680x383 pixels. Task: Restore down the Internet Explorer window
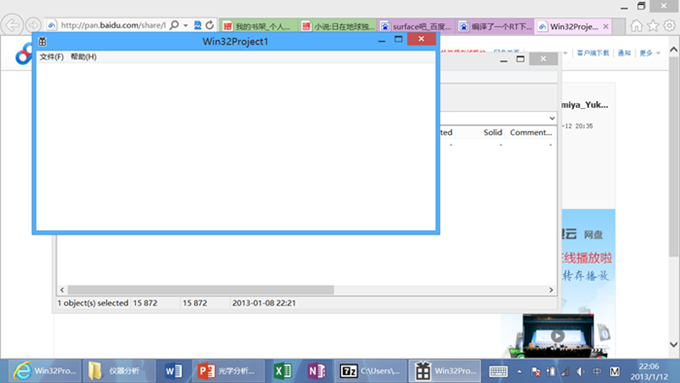tap(641, 6)
